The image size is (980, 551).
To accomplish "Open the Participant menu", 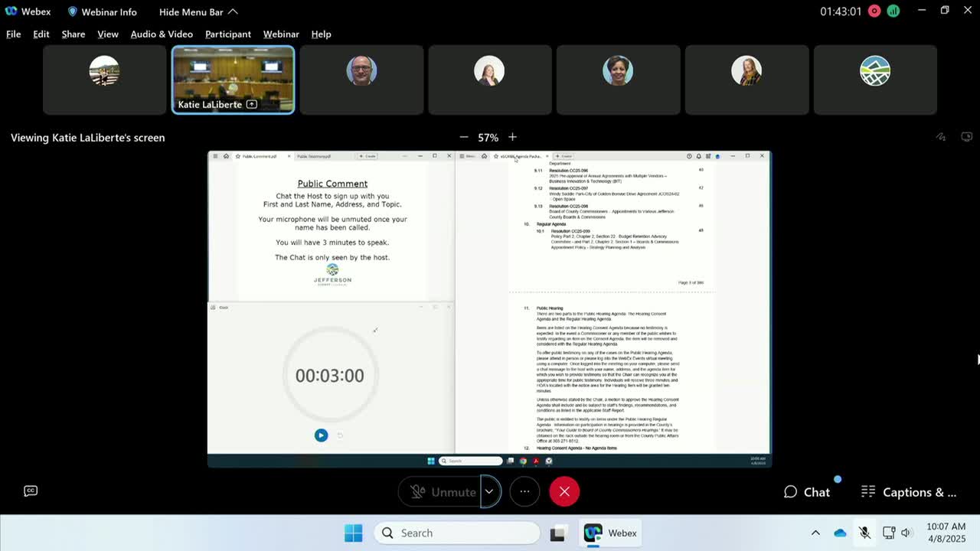I will point(227,34).
